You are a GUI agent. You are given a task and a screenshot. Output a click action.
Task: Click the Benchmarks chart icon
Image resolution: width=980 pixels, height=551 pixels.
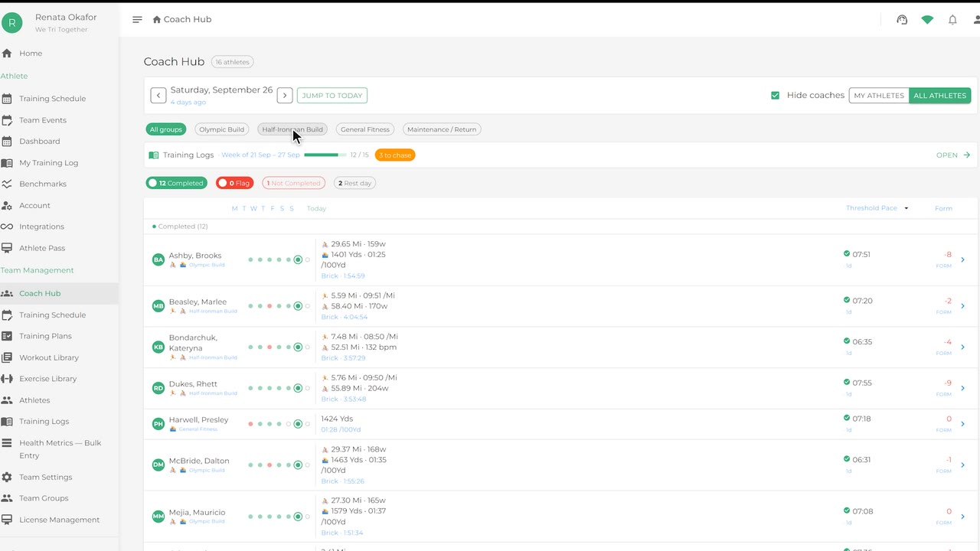[x=7, y=184]
